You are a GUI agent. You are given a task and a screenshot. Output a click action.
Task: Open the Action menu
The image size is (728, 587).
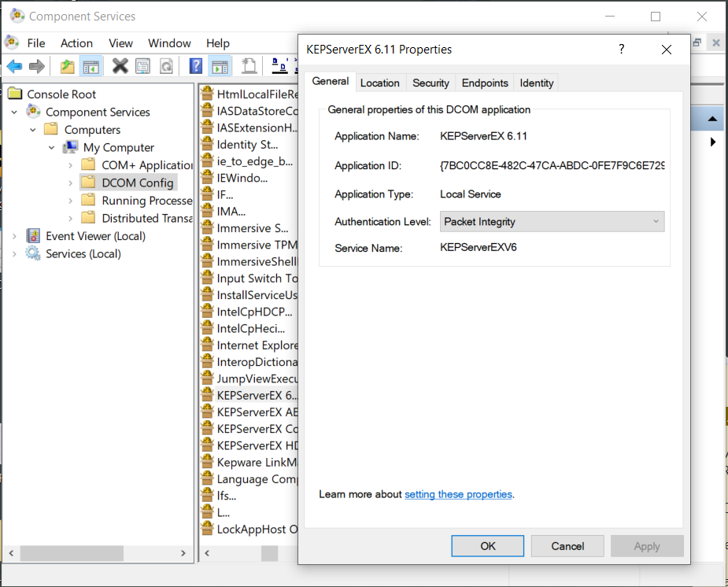[x=76, y=43]
